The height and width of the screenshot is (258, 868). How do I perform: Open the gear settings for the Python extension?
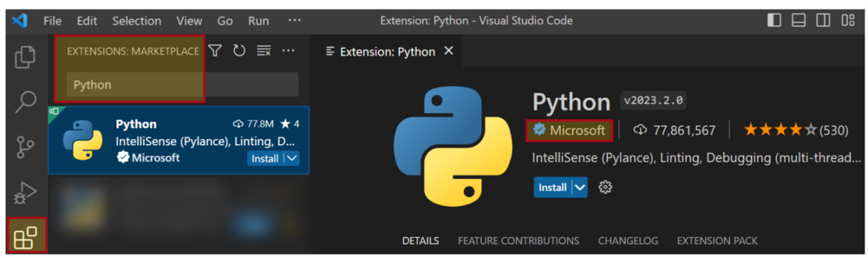point(605,187)
